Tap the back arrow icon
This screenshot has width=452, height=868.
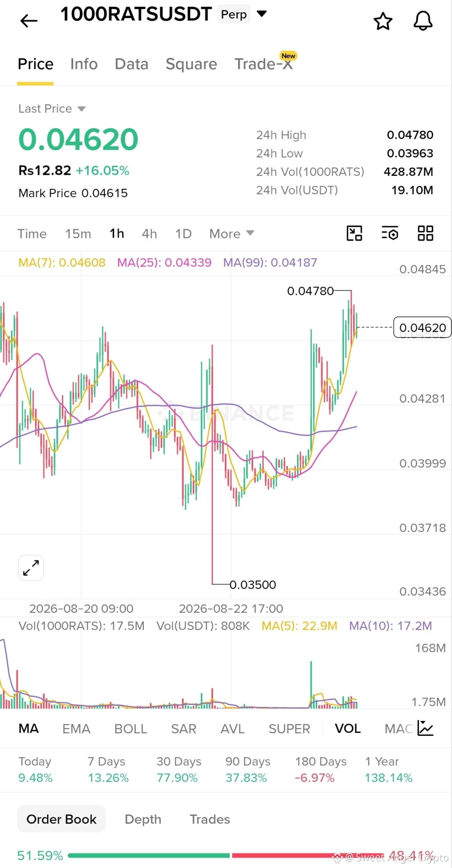[x=29, y=21]
